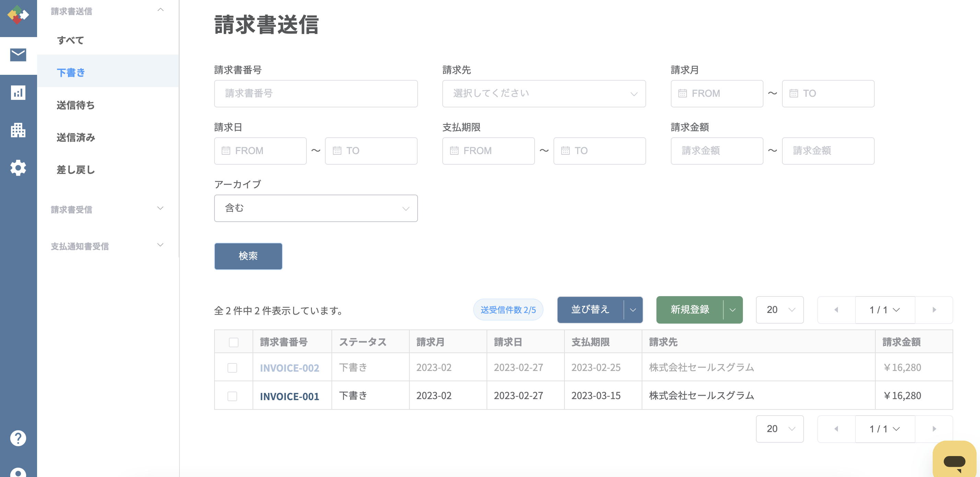Click calendar icon in 請求月 TO field
980x477 pixels.
click(x=794, y=93)
